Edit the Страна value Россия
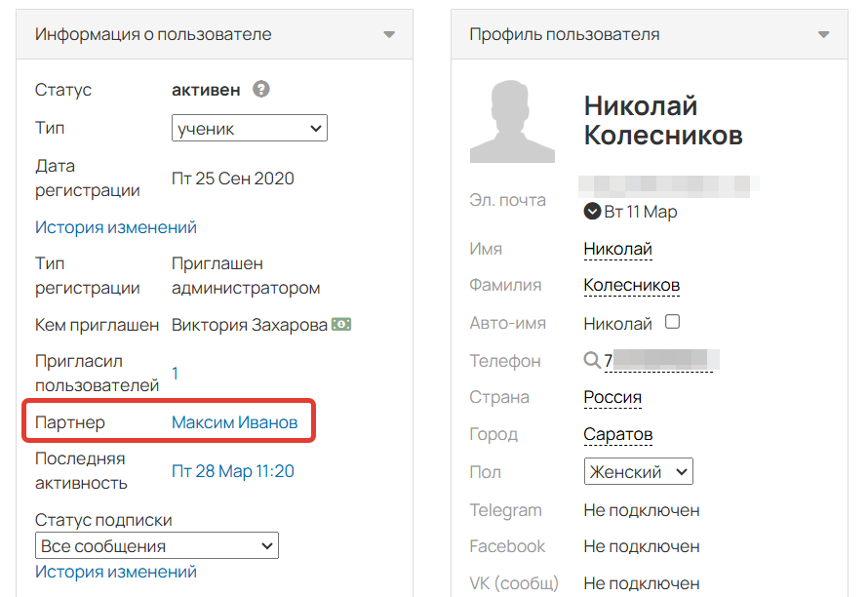This screenshot has width=868, height=597. [612, 398]
